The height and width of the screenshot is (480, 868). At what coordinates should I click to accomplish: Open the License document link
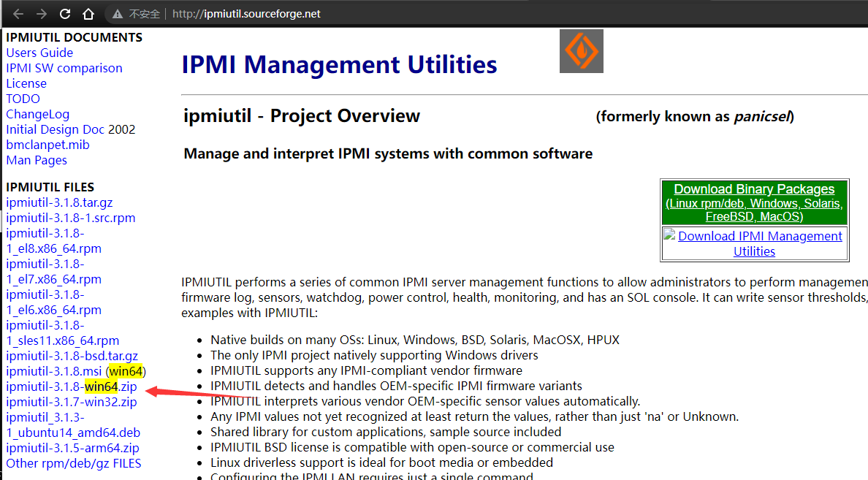pos(26,83)
